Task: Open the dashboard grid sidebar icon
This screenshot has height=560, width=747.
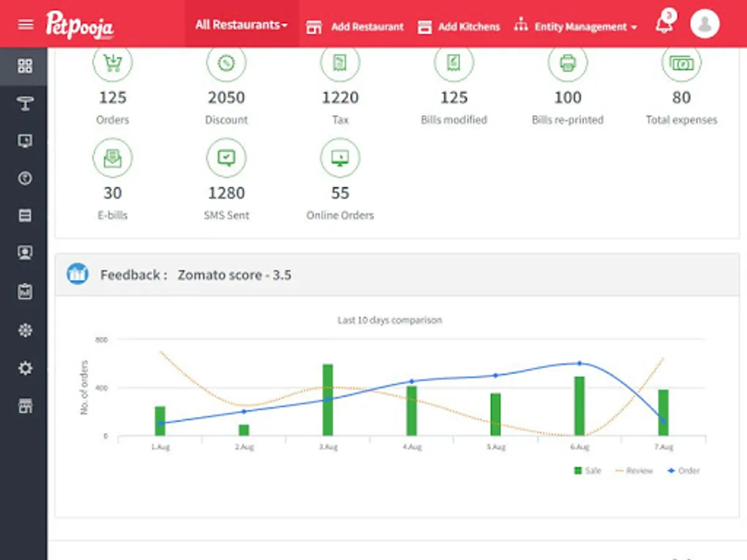Action: click(25, 66)
